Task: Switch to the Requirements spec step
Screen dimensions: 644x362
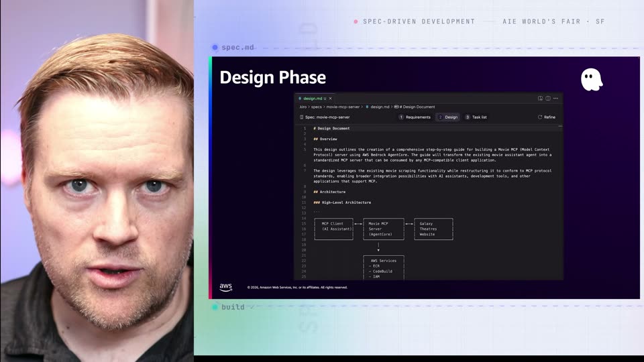Action: pyautogui.click(x=415, y=117)
